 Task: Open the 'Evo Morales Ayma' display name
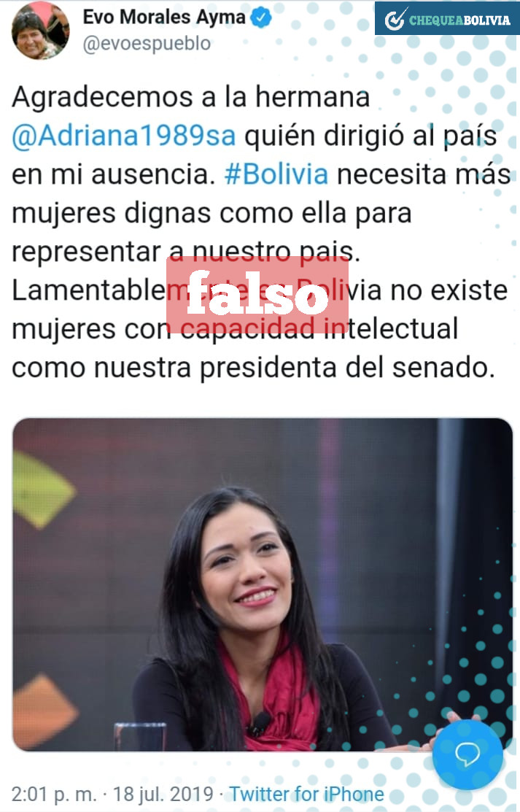point(164,18)
